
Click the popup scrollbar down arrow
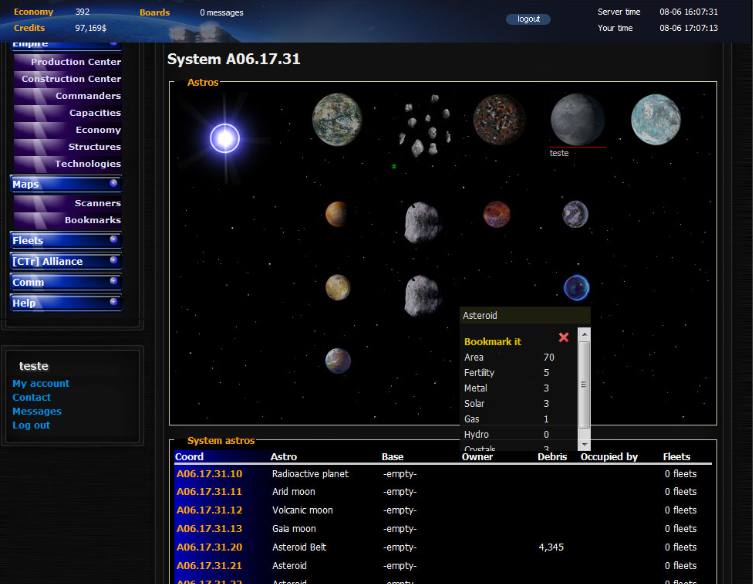pyautogui.click(x=584, y=444)
